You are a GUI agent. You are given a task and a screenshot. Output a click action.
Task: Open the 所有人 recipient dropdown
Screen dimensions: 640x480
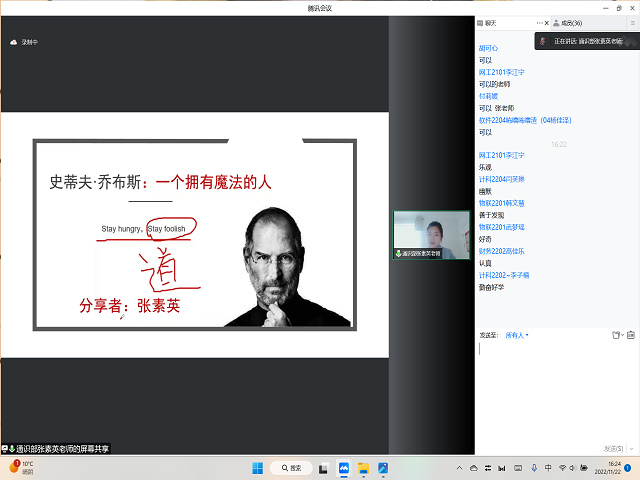coord(517,335)
